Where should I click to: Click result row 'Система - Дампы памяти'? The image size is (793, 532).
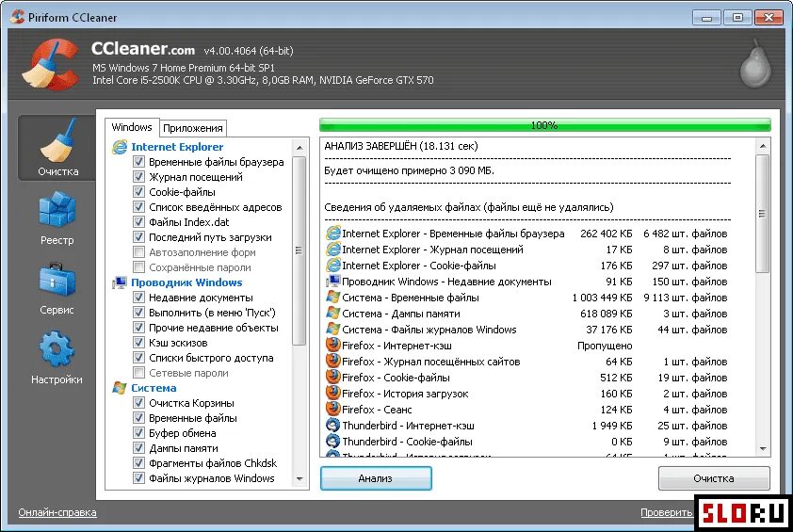(526, 314)
